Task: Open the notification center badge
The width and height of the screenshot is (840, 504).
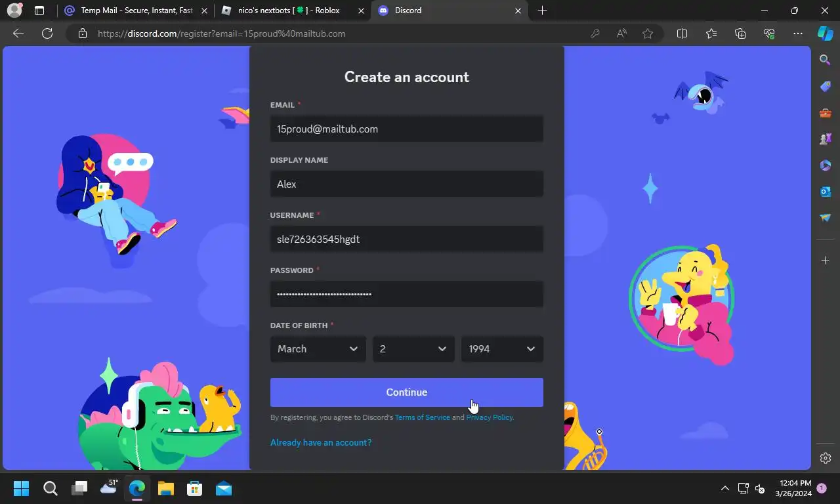Action: [822, 488]
